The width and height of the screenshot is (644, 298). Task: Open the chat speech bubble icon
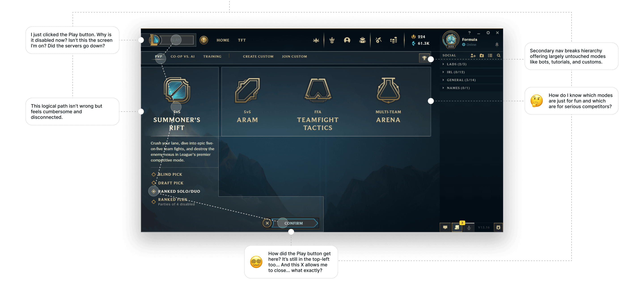pos(445,227)
